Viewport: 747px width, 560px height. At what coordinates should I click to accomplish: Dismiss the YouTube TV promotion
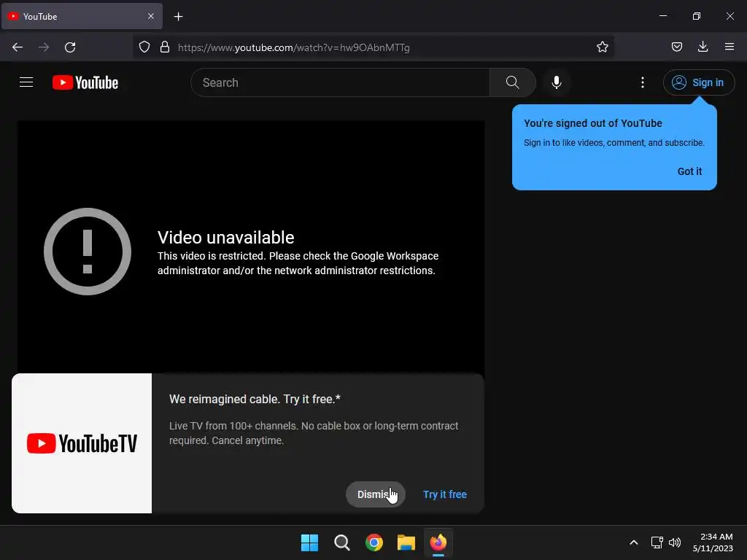376,494
